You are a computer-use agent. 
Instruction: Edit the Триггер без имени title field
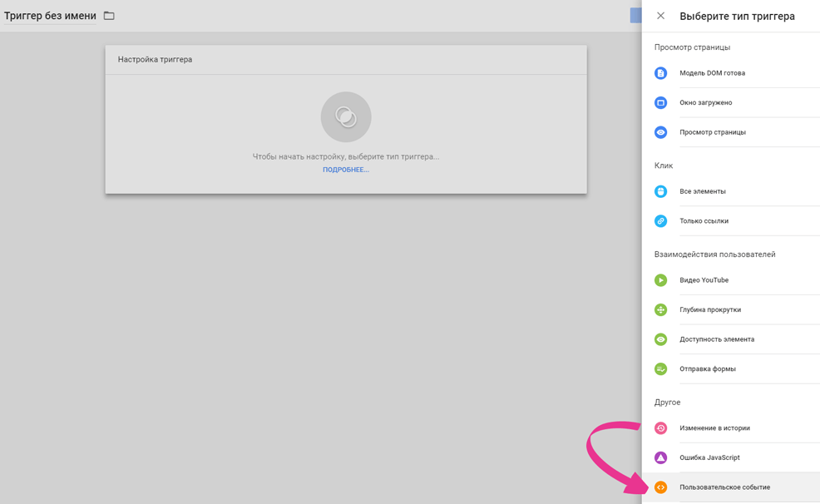(50, 16)
